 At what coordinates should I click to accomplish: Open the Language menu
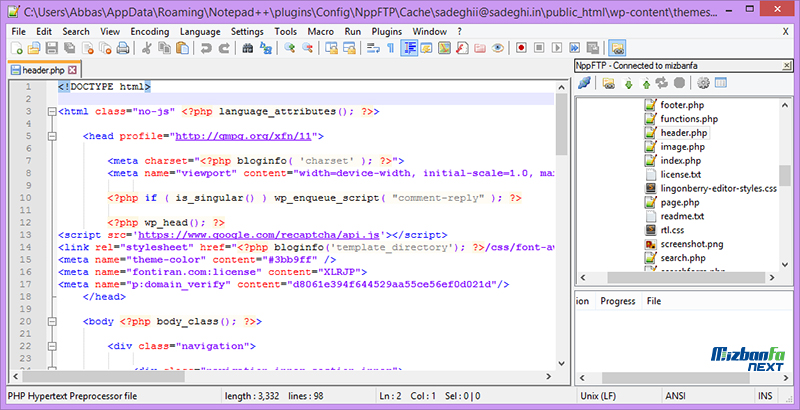[x=200, y=32]
